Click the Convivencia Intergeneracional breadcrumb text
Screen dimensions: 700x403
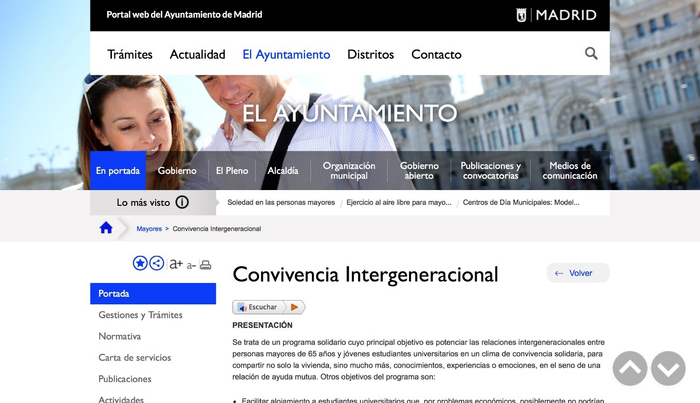point(217,229)
